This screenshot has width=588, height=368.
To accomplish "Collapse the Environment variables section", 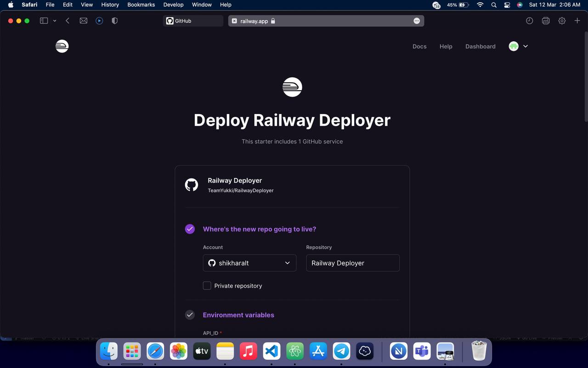I will (238, 315).
